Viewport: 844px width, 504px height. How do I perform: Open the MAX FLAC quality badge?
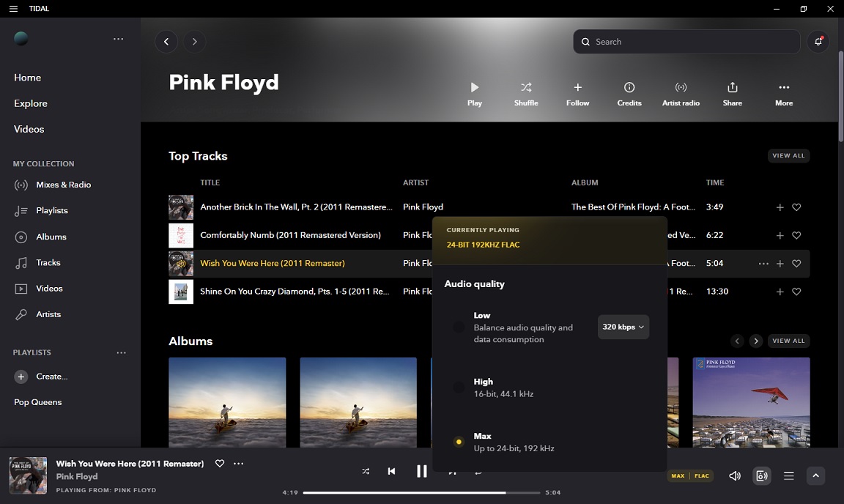pyautogui.click(x=690, y=475)
